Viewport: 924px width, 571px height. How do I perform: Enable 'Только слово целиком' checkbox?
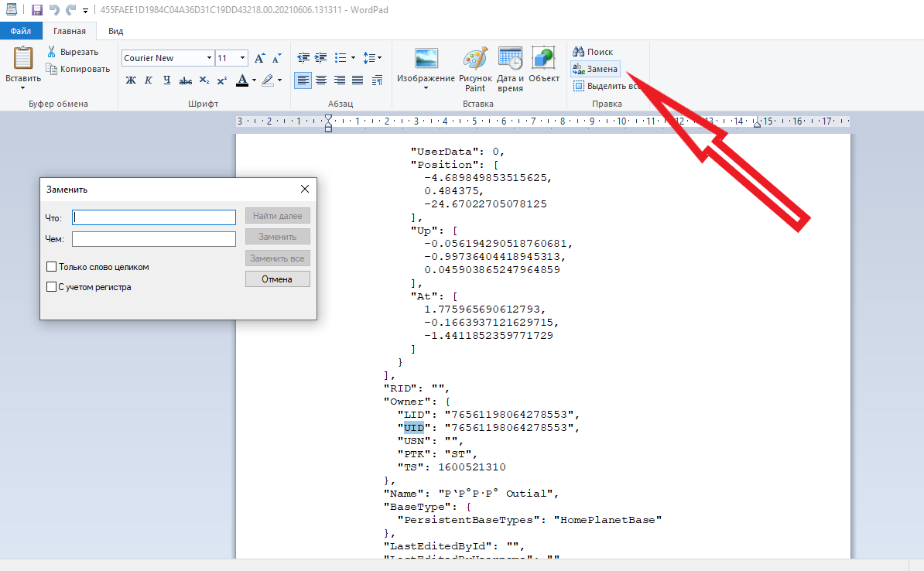click(52, 267)
